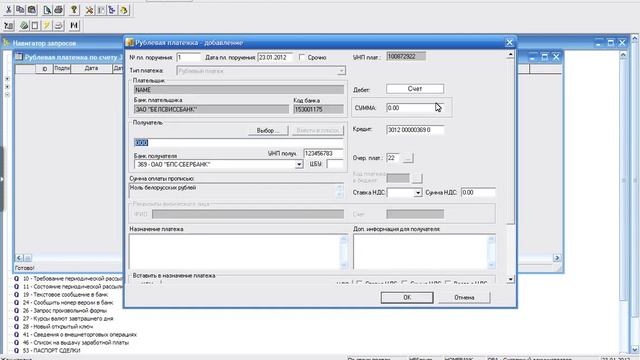This screenshot has height=360, width=640.
Task: Click the yellow refresh arrows icon
Action: (x=124, y=9)
